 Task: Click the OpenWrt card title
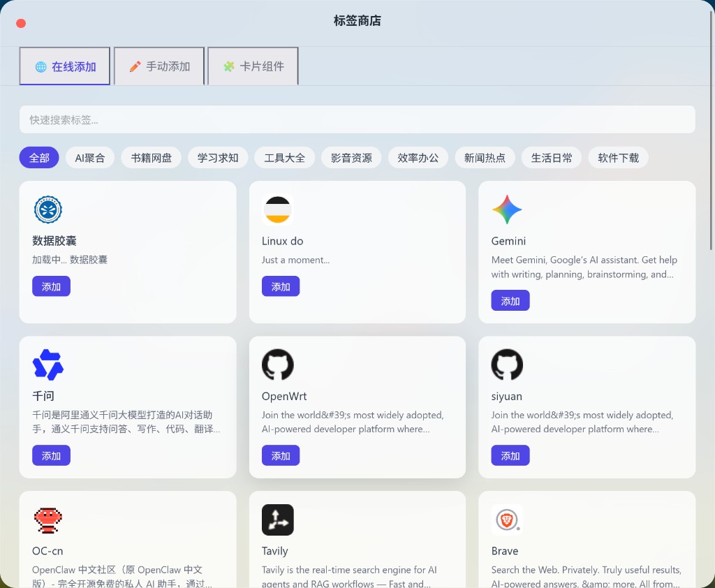284,396
